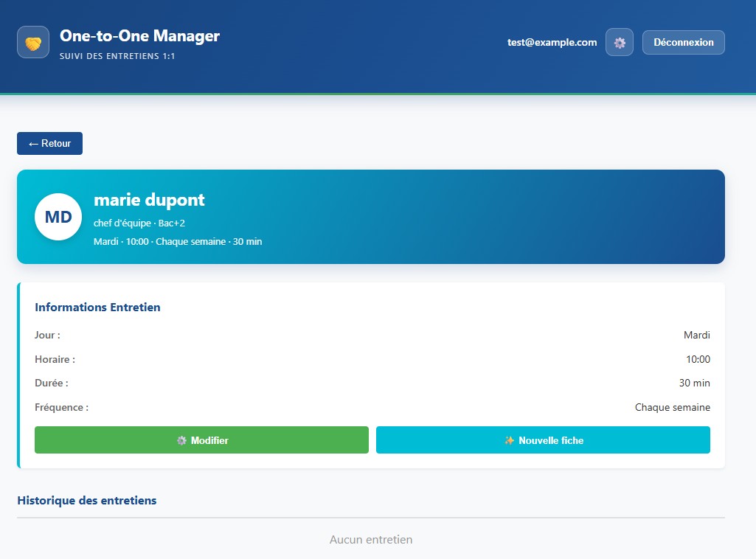Click the "Aucun entretien" empty message
756x559 pixels.
point(371,540)
